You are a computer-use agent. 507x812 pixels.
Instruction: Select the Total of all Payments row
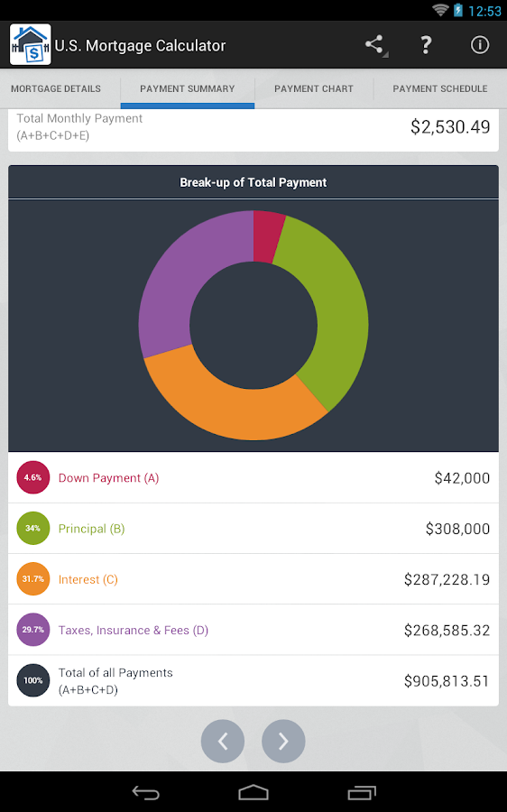click(x=253, y=680)
